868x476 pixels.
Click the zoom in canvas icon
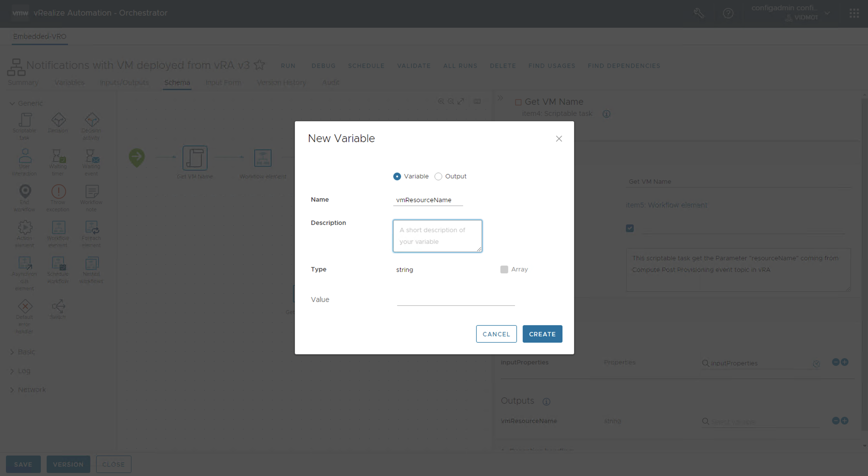(441, 101)
